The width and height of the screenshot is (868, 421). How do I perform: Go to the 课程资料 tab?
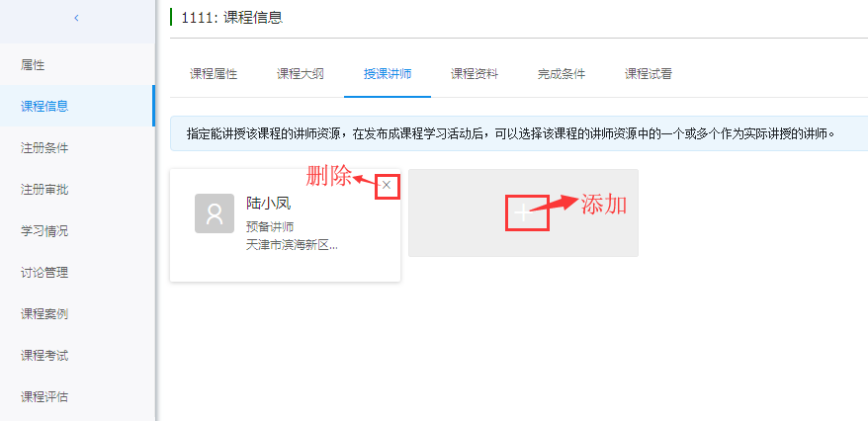click(x=475, y=74)
